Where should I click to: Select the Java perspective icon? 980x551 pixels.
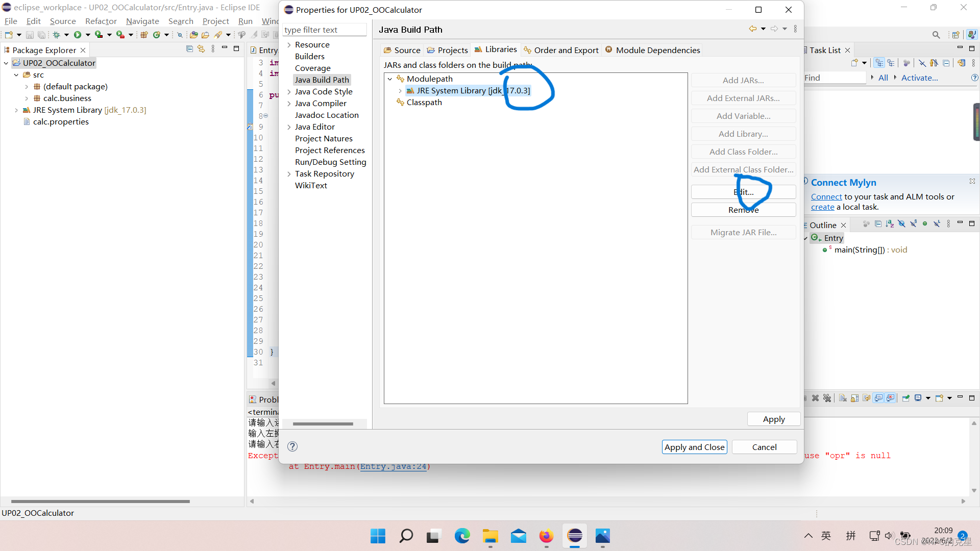[x=972, y=35]
